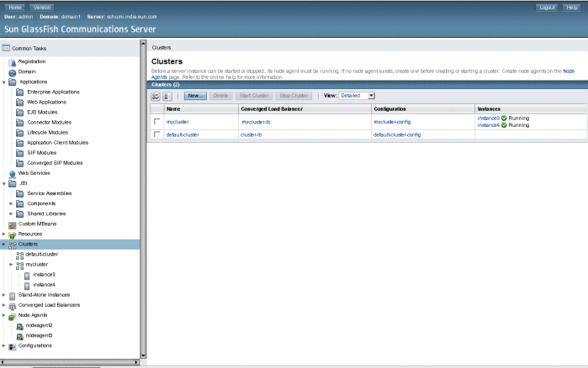The image size is (588, 368).
Task: Open the instance3 link in table
Action: (488, 118)
